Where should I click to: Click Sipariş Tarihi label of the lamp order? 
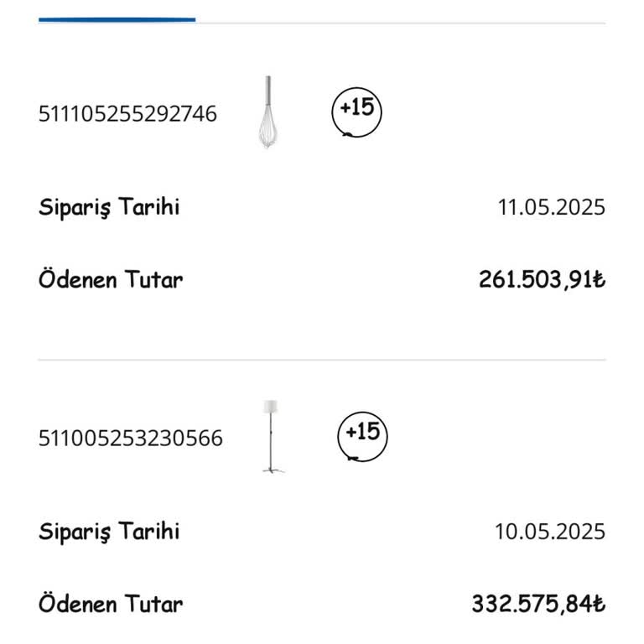tap(109, 532)
